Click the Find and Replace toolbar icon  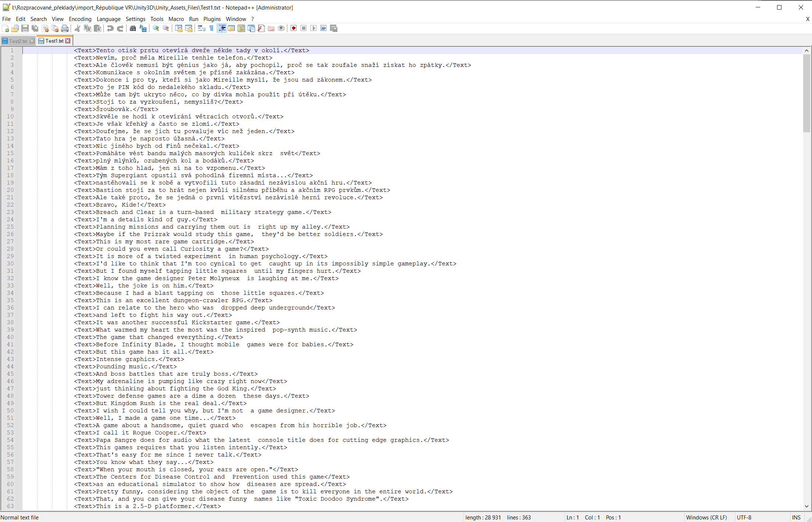[143, 28]
